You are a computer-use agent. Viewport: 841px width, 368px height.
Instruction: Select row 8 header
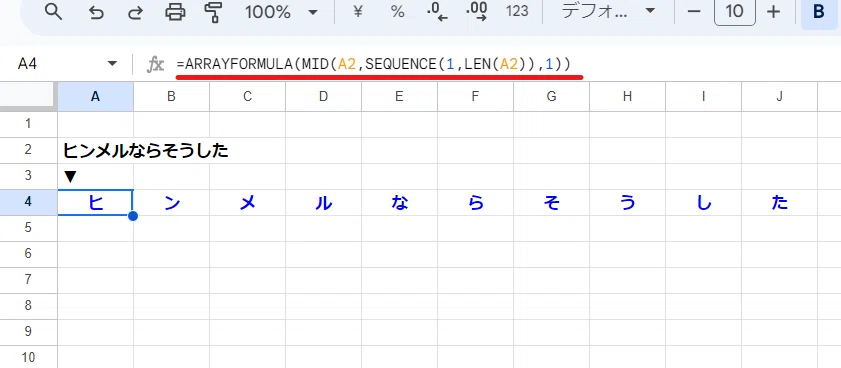[x=28, y=306]
